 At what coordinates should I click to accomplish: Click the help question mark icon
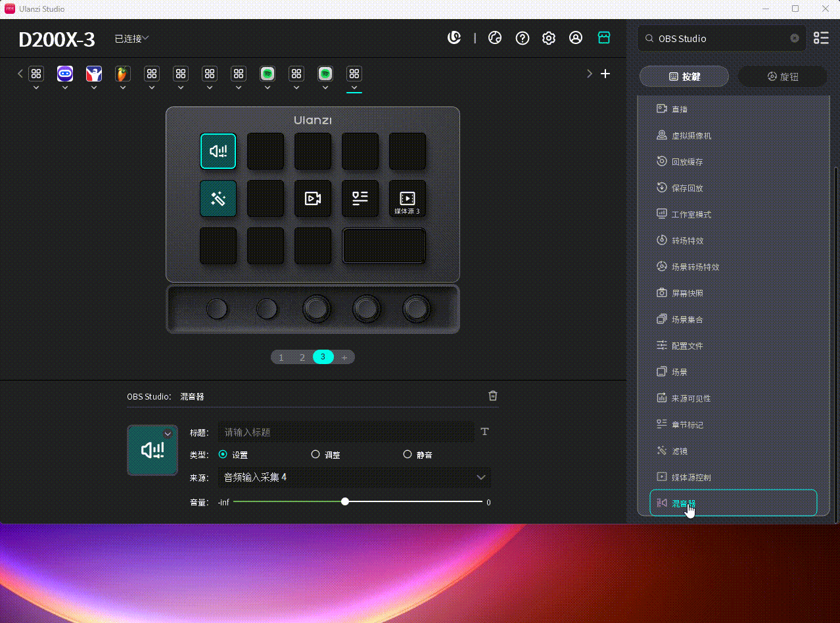point(523,38)
